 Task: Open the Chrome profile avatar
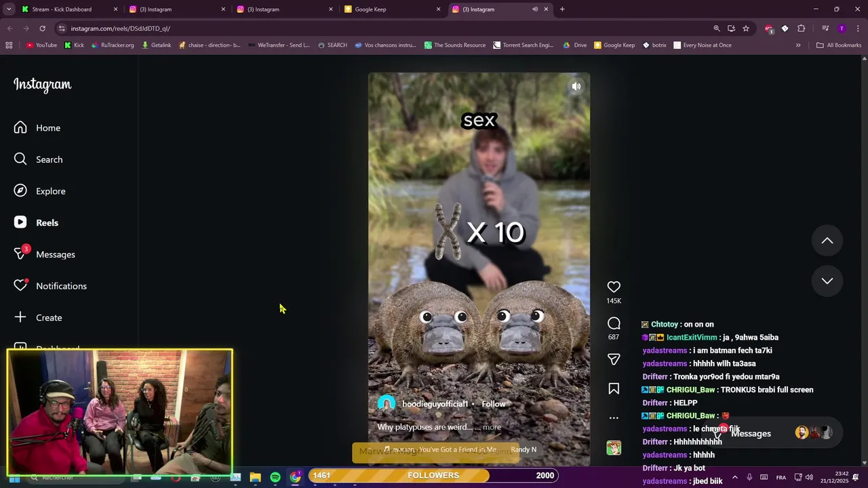click(842, 28)
